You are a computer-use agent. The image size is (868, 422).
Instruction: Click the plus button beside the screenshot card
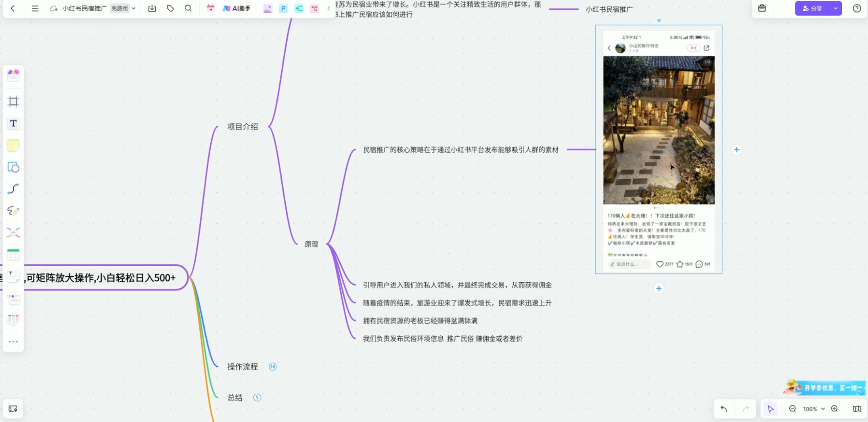pyautogui.click(x=736, y=149)
